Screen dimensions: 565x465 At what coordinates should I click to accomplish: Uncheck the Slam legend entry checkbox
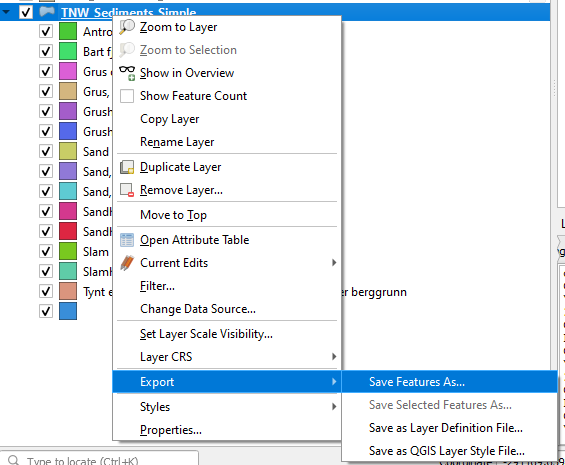tap(46, 251)
